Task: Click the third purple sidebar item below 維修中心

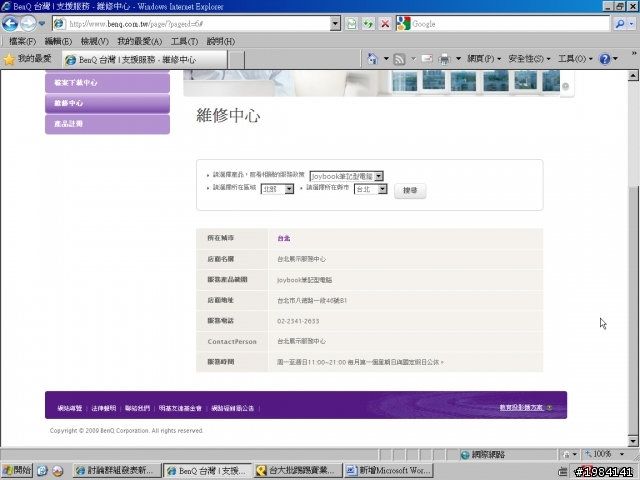Action: coord(107,124)
